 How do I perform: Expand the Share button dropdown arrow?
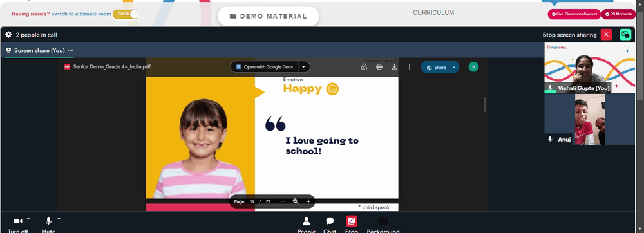pyautogui.click(x=454, y=68)
